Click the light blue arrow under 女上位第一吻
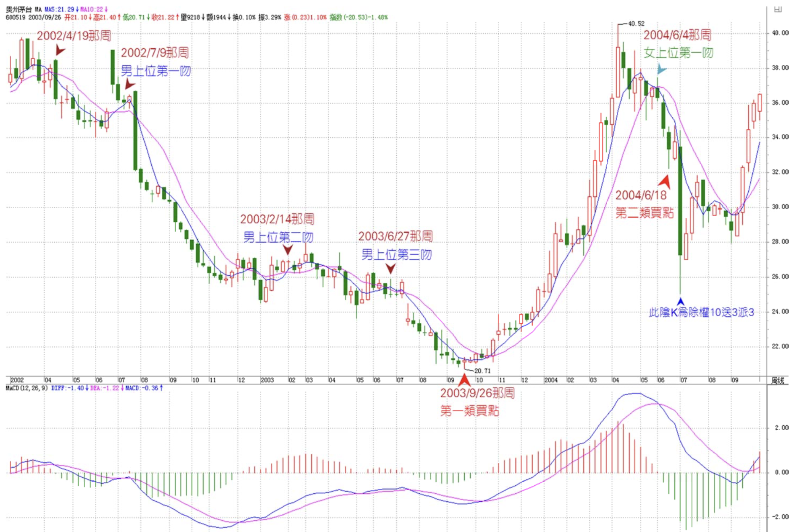The height and width of the screenshot is (532, 795). coord(661,69)
